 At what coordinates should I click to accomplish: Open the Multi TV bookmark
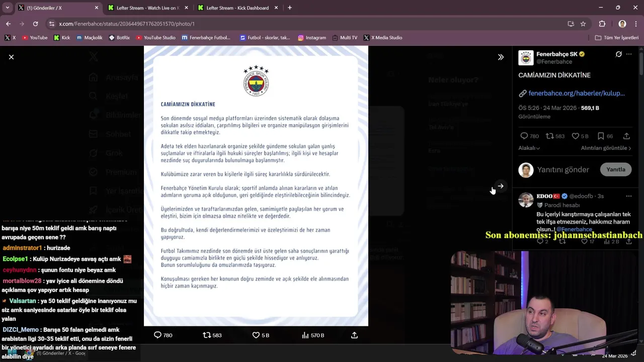344,38
